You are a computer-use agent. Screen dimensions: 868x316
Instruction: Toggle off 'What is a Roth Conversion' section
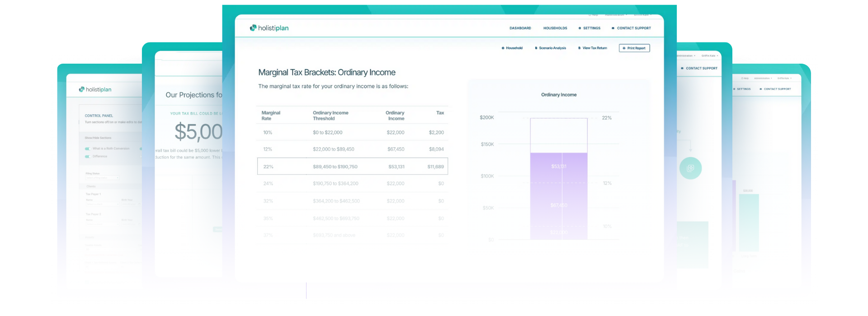[x=88, y=149]
